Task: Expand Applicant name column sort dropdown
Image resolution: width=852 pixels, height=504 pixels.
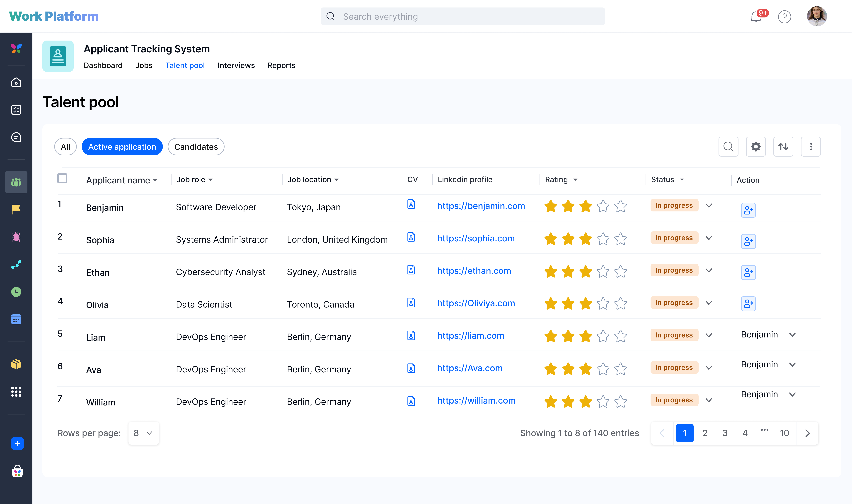Action: click(x=155, y=180)
